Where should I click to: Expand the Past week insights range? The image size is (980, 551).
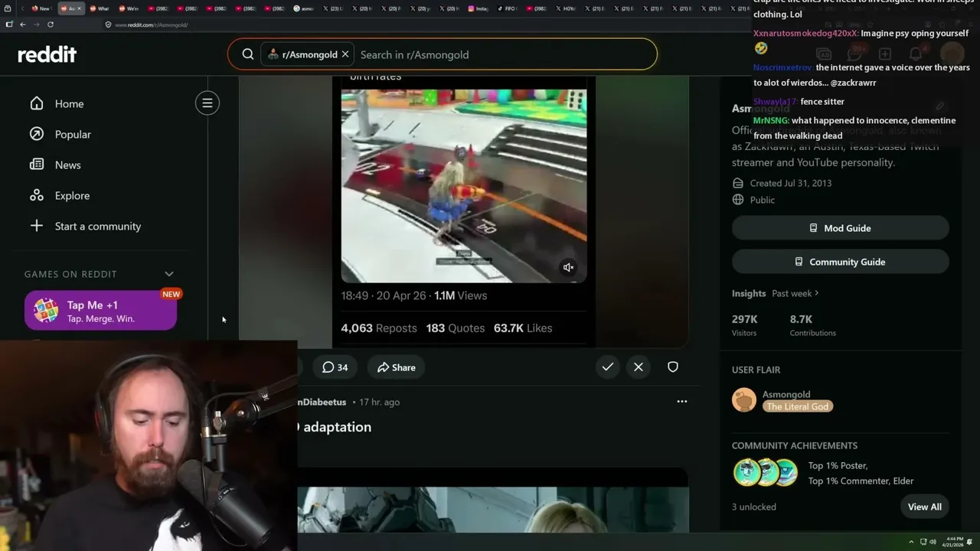click(795, 293)
